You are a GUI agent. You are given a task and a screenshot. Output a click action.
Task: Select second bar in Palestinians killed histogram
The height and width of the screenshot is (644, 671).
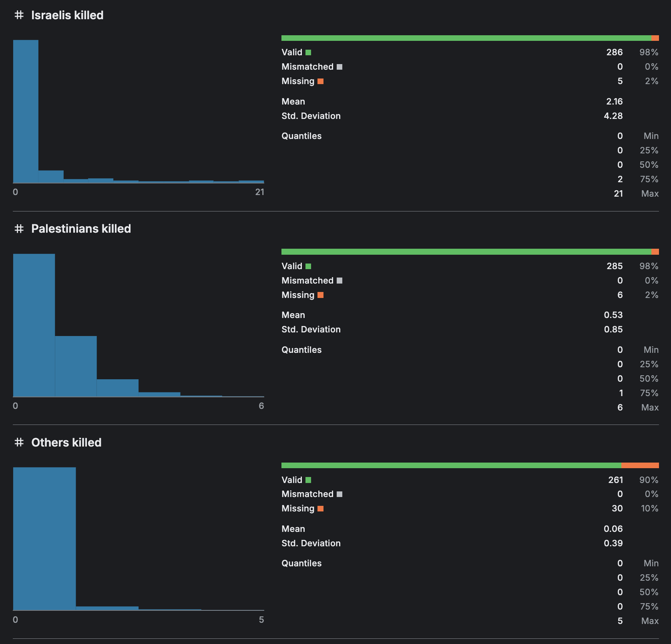point(76,366)
